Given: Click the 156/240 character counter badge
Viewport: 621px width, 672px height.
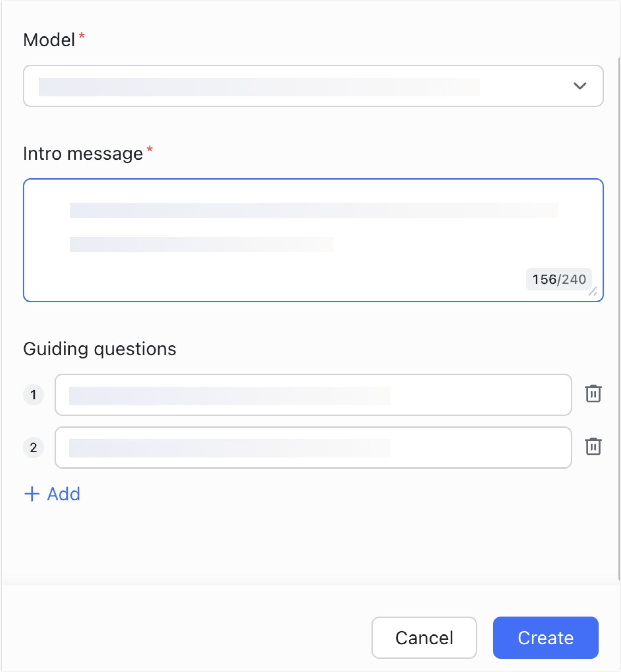Looking at the screenshot, I should 559,280.
